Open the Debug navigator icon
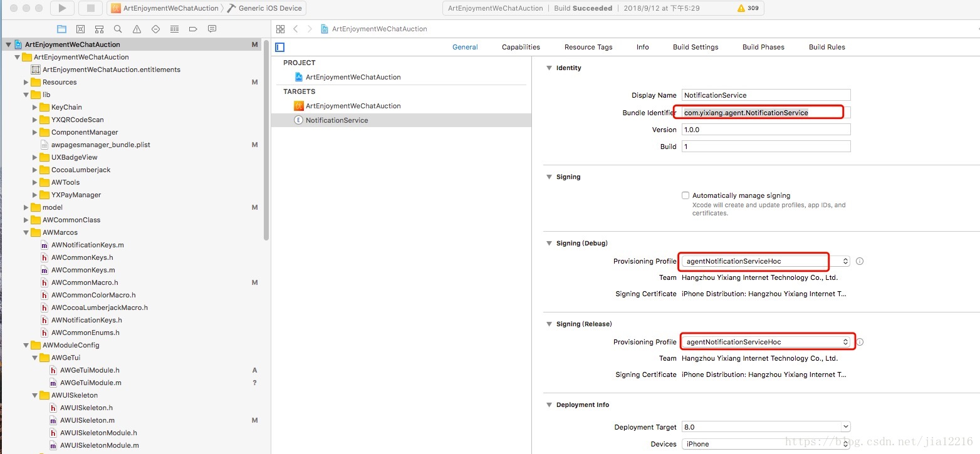This screenshot has width=980, height=454. [174, 29]
